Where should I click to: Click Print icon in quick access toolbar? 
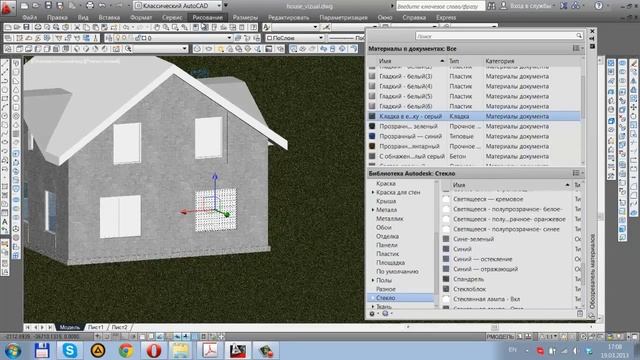click(90, 6)
